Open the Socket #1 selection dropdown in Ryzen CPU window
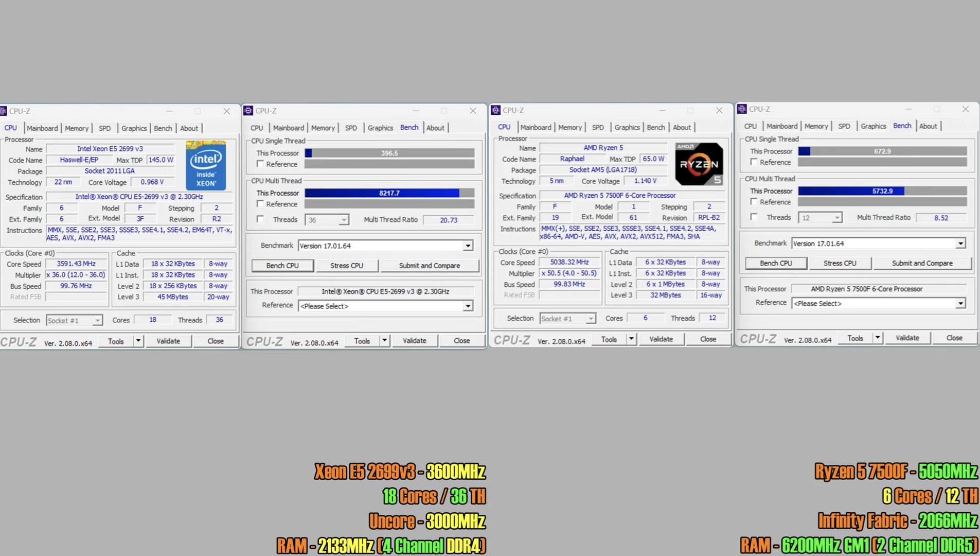Screen dimensions: 980x556 click(x=568, y=319)
